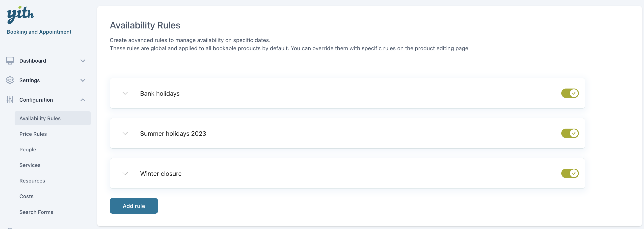Select Resources in the sidebar
The height and width of the screenshot is (229, 644).
32,181
